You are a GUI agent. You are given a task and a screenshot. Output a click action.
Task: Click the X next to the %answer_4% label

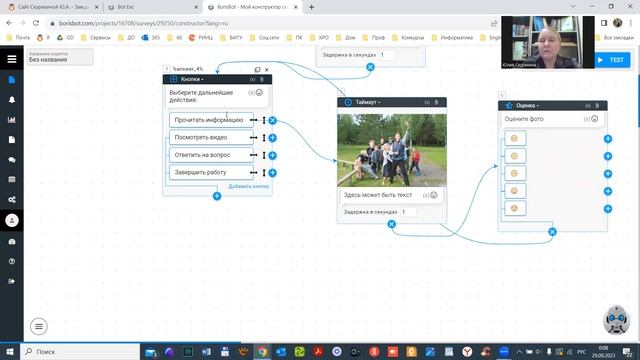(x=267, y=70)
